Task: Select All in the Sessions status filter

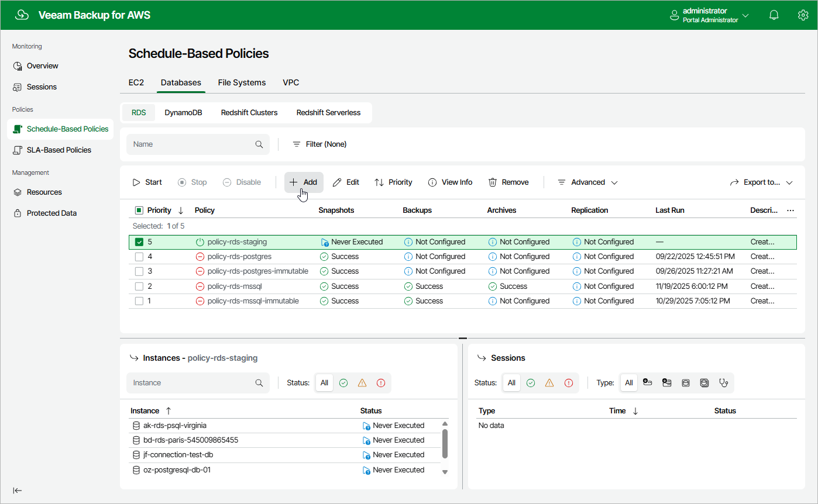Action: [511, 383]
